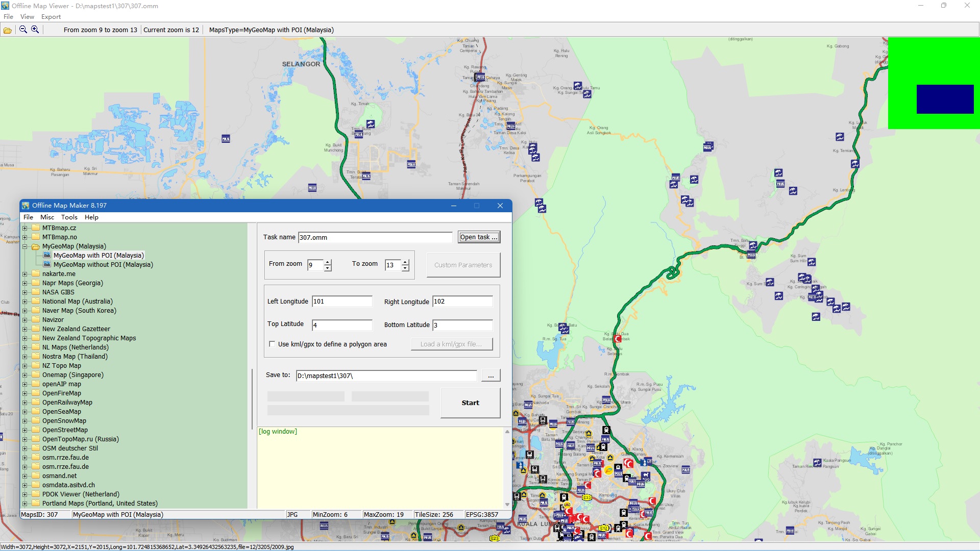
Task: Click Load a kml/gpx file button
Action: [452, 344]
